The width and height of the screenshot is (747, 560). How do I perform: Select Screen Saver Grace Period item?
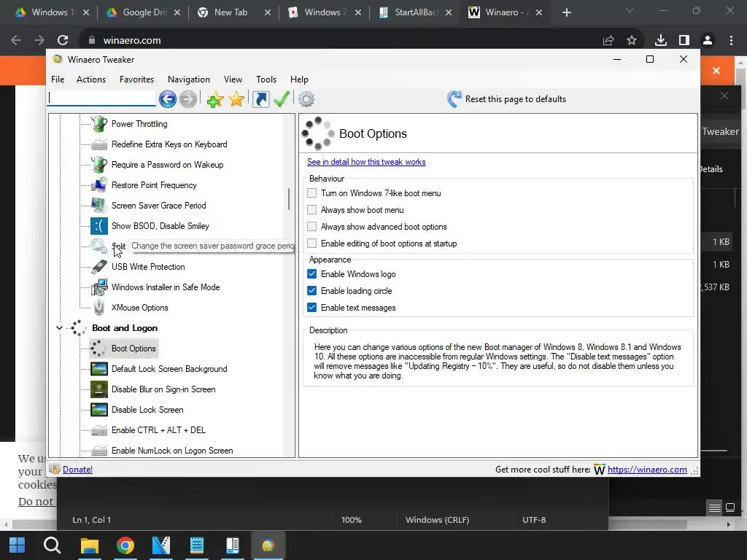point(158,206)
